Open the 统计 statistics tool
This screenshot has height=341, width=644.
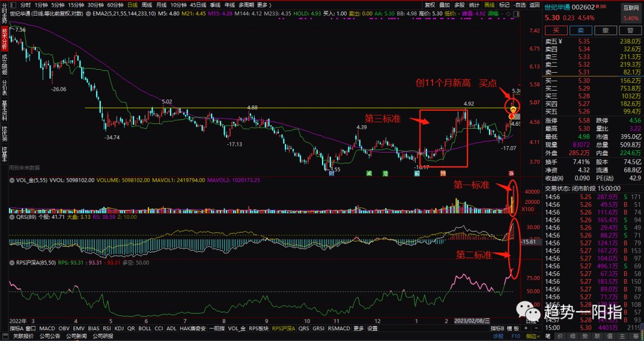(x=475, y=5)
